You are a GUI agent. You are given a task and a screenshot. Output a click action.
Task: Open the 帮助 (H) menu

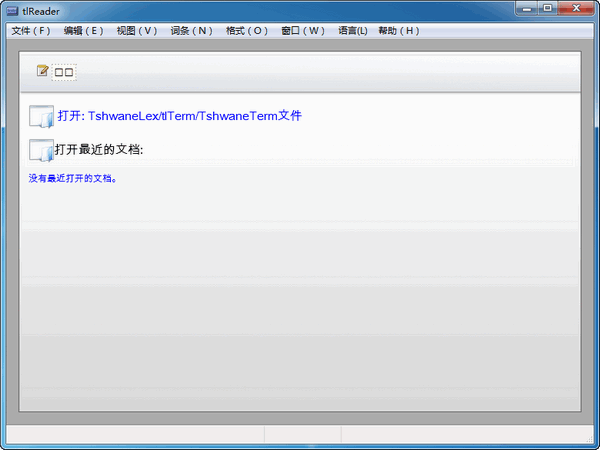point(399,31)
